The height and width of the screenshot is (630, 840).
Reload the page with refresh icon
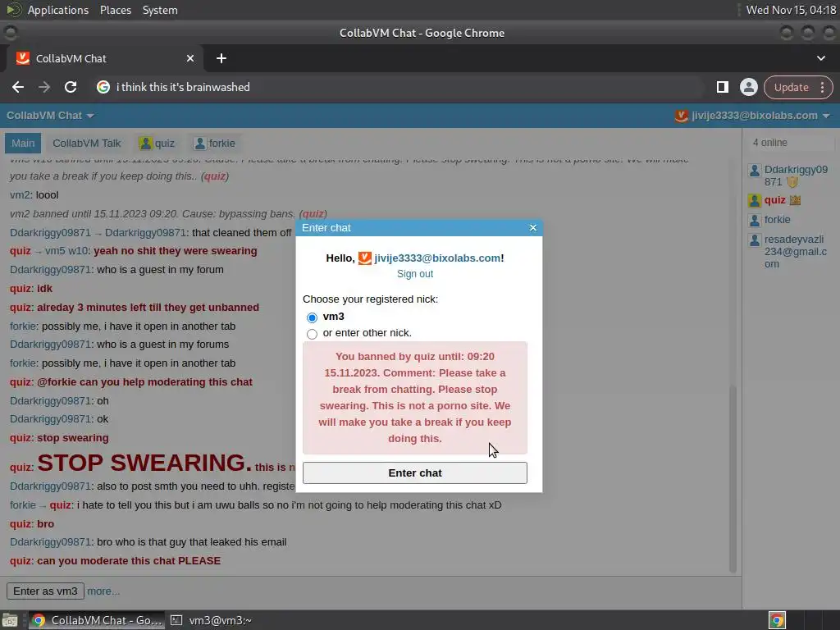(71, 87)
